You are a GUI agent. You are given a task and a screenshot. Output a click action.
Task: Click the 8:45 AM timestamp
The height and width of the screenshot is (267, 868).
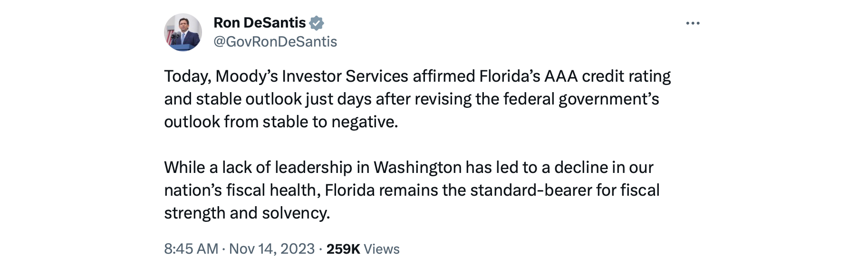coord(191,249)
